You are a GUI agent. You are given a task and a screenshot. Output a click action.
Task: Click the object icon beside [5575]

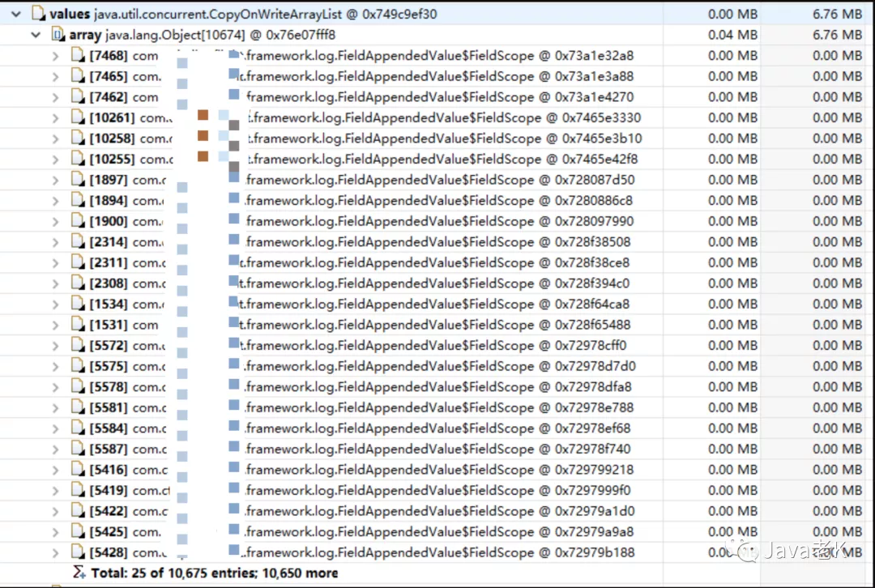point(78,366)
